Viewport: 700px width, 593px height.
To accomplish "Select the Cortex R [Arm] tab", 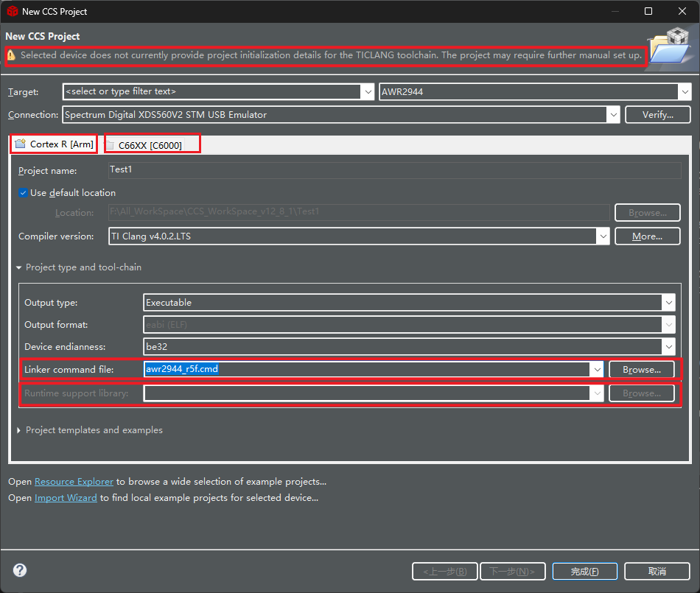I will coord(55,144).
